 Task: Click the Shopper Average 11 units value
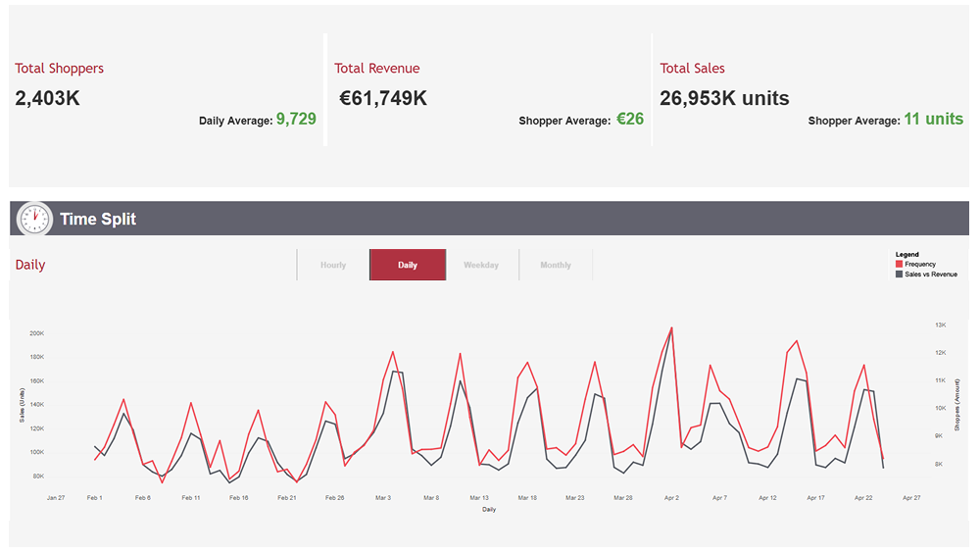934,119
